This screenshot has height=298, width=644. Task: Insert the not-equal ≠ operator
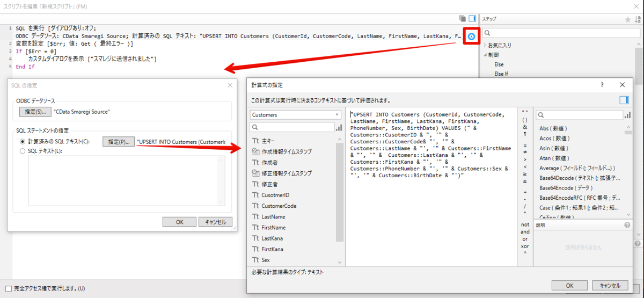525,152
